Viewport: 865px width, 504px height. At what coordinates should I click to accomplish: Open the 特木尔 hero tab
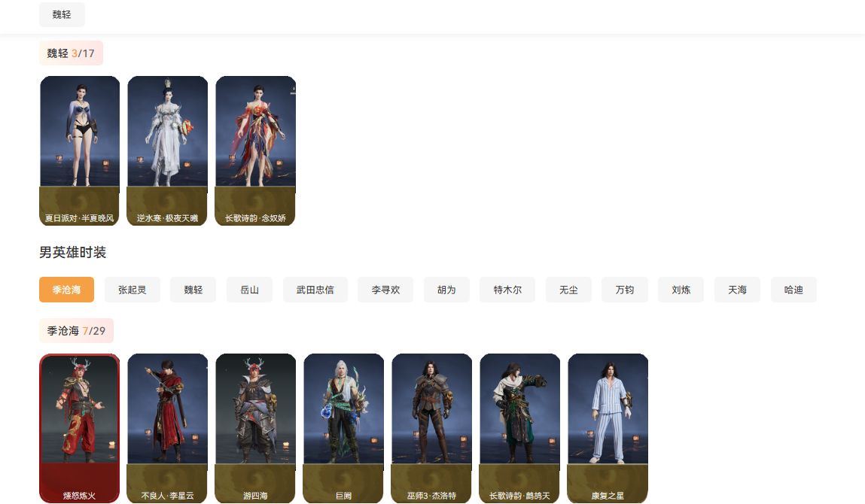click(x=507, y=290)
